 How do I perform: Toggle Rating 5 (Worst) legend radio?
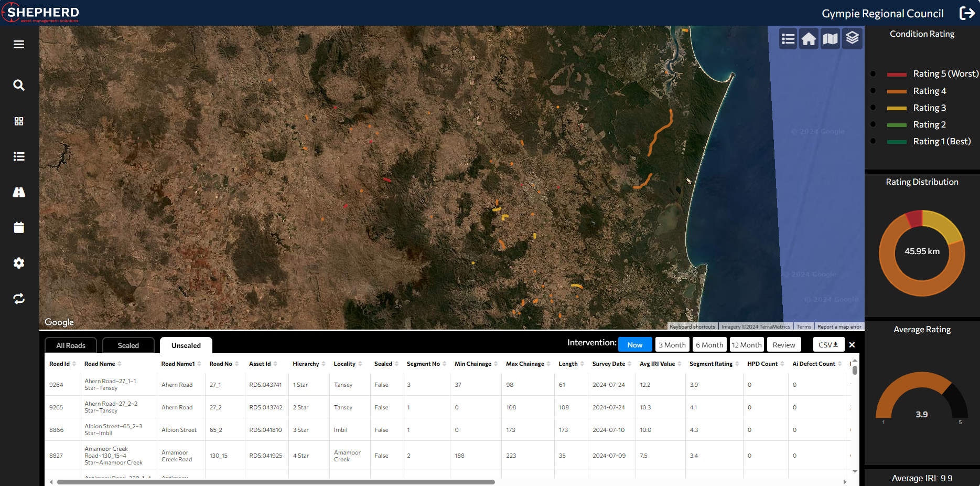[873, 74]
